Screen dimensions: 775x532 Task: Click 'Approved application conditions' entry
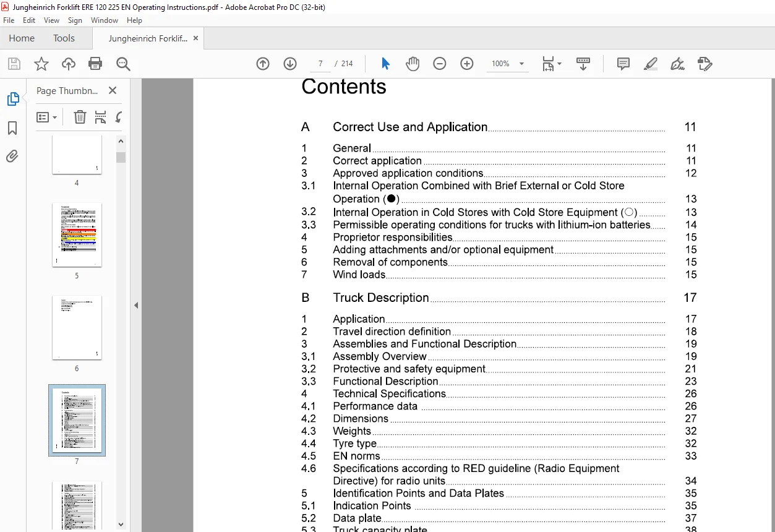(x=408, y=173)
